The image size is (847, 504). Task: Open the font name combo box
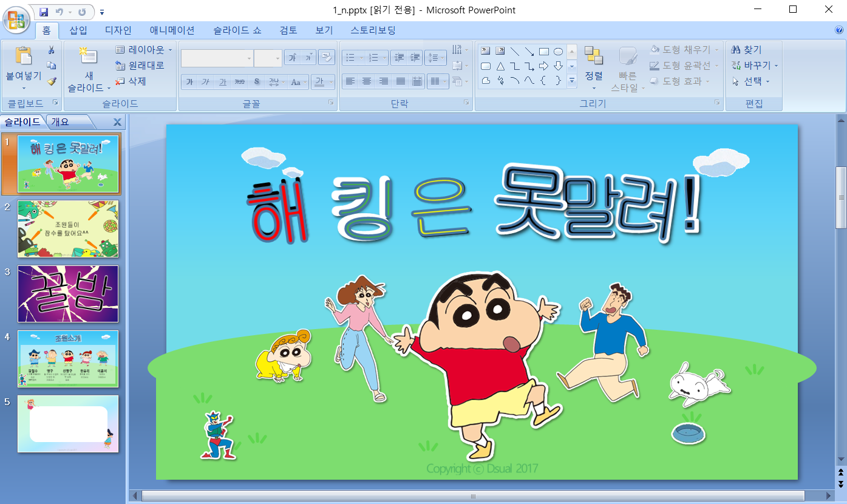[x=217, y=58]
